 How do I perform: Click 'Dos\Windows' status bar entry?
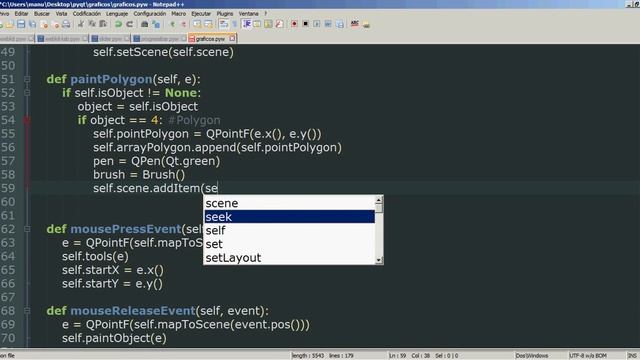tap(532, 356)
